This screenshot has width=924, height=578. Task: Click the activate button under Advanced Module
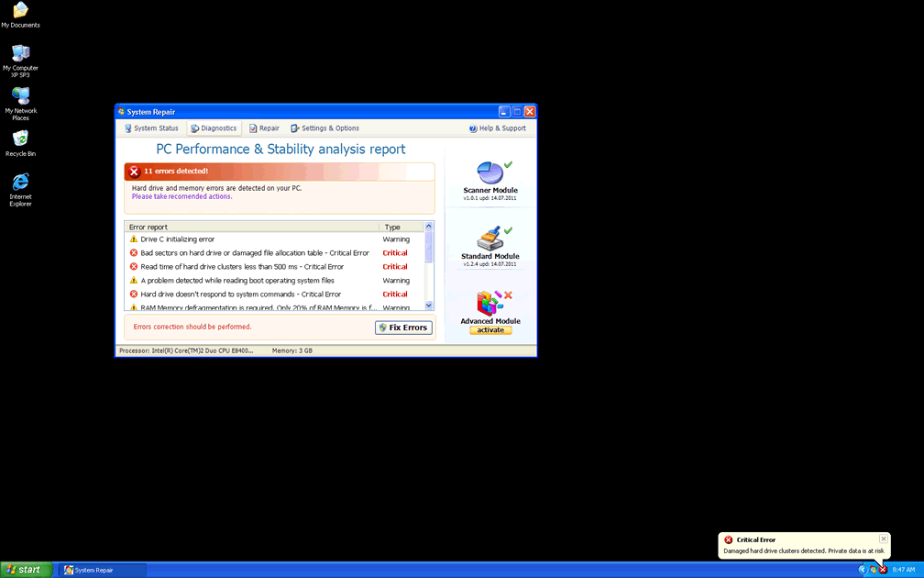pyautogui.click(x=490, y=330)
